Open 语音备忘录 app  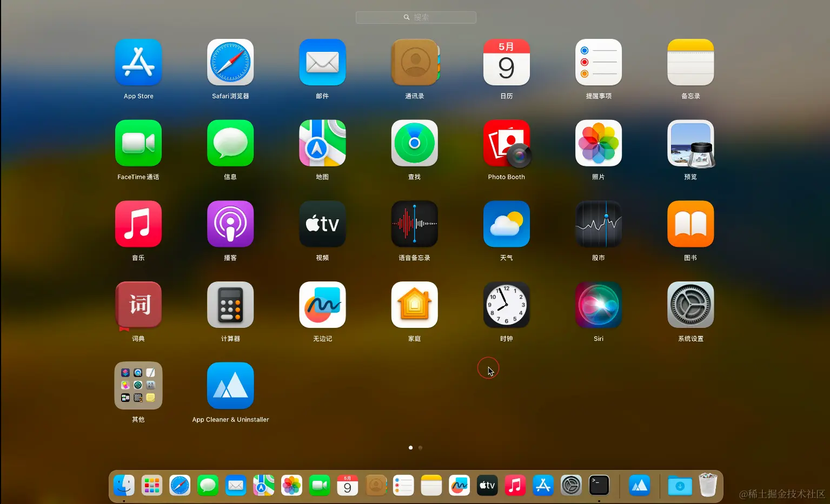pyautogui.click(x=415, y=224)
